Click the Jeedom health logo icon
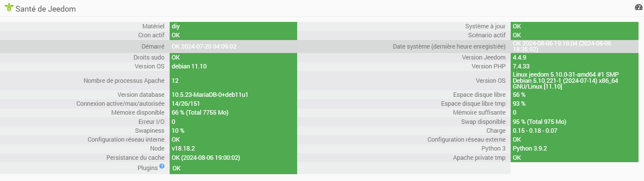644x181 pixels. pyautogui.click(x=9, y=8)
